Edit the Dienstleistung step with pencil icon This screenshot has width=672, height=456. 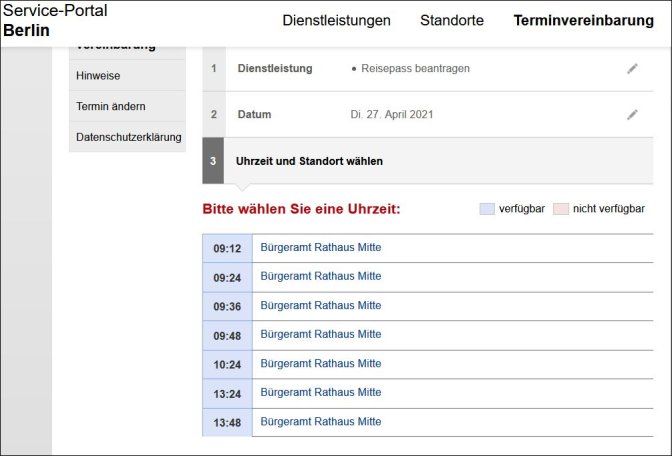point(632,69)
